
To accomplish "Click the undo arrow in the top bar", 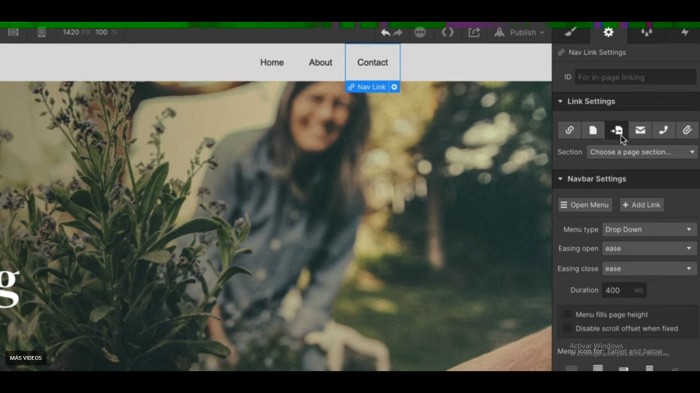I will click(386, 33).
